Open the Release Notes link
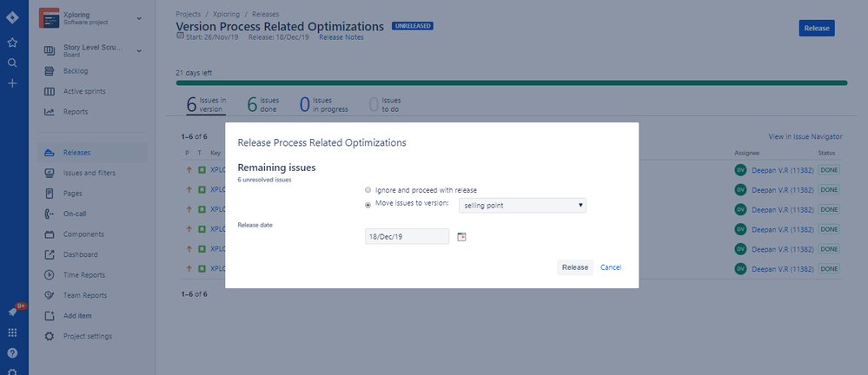The width and height of the screenshot is (868, 375). point(341,37)
